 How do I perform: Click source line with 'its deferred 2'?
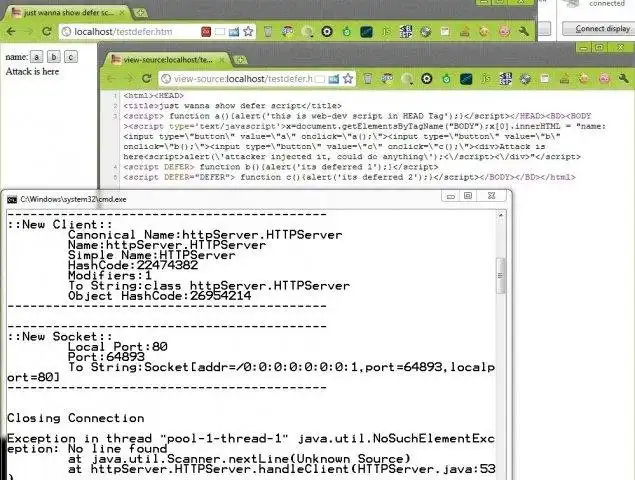coord(349,177)
